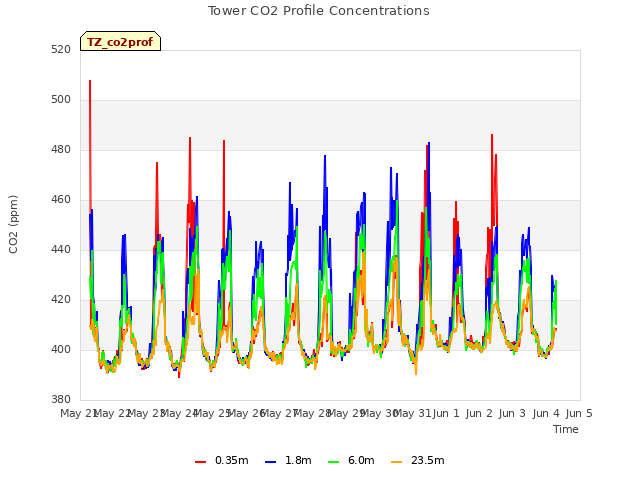
Task: Click the 480 y-axis tick label
Action: tap(61, 150)
